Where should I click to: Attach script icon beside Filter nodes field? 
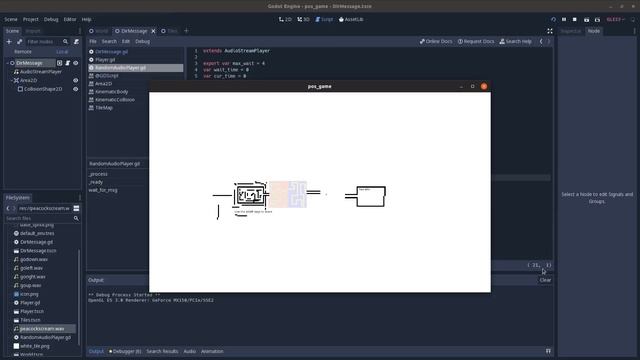(x=76, y=42)
